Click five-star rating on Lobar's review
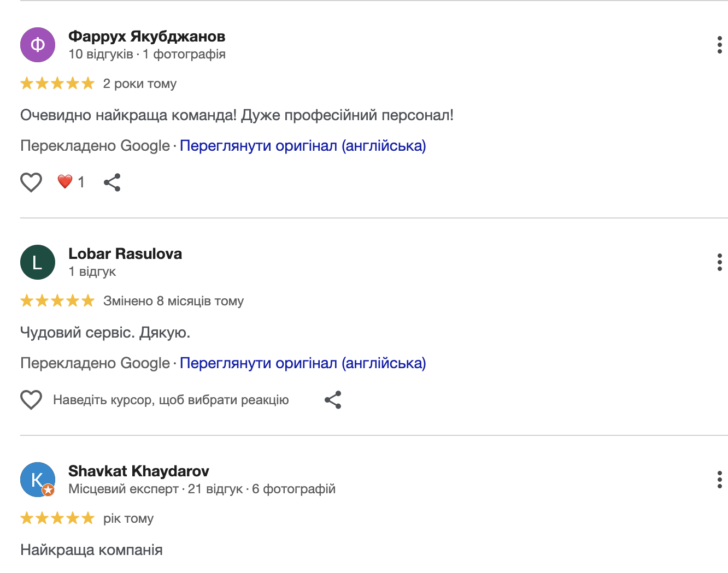This screenshot has width=728, height=573. coord(57,301)
